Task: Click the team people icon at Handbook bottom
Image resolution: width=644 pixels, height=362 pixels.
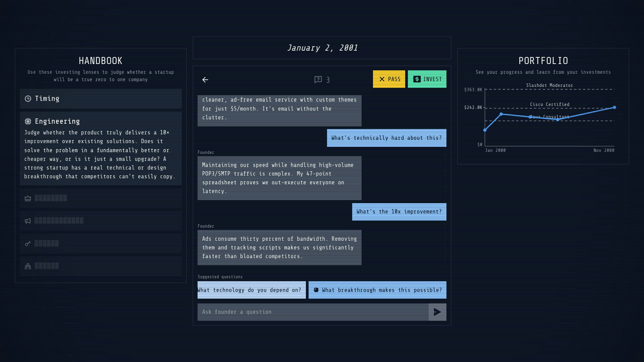Action: point(28,266)
